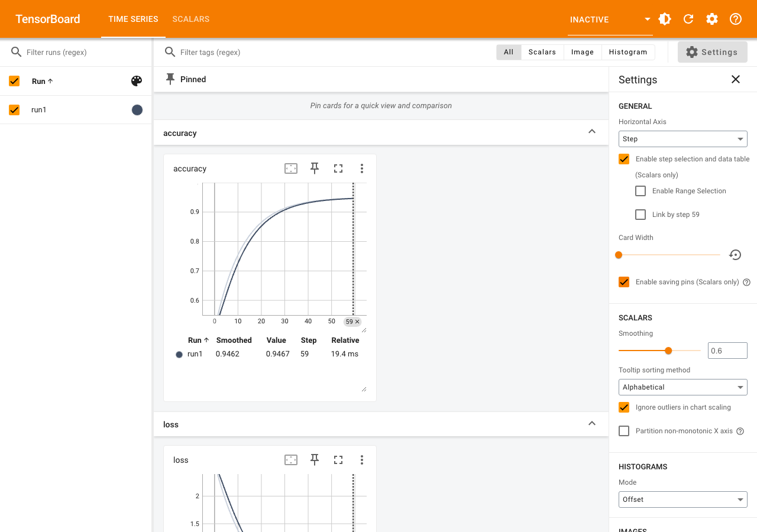This screenshot has height=532, width=757.
Task: Toggle fullscreen on loss card
Action: 338,460
